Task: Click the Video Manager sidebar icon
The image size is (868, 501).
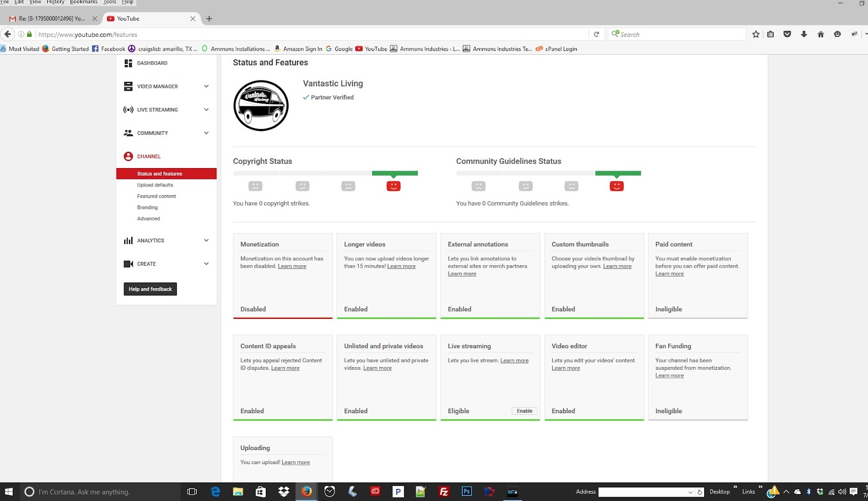Action: [x=128, y=86]
